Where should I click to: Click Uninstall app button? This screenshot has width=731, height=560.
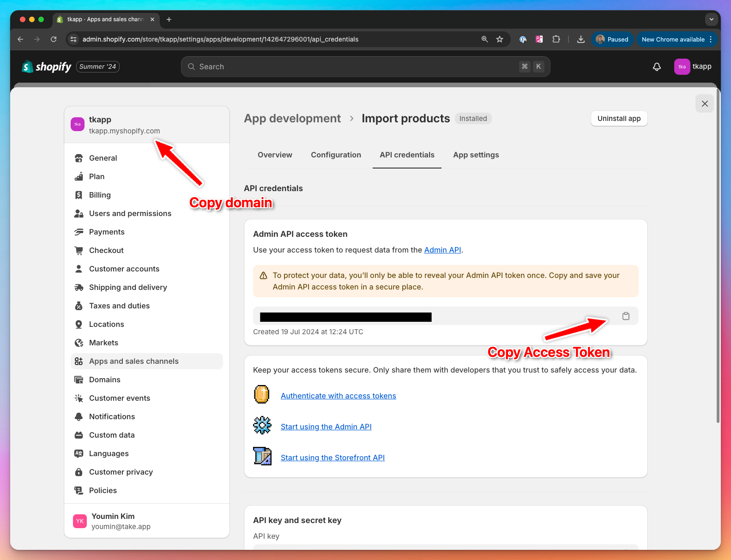[619, 119]
